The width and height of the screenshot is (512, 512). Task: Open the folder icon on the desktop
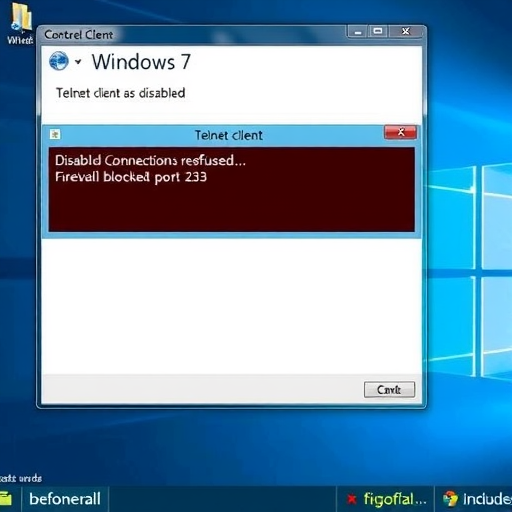21,18
